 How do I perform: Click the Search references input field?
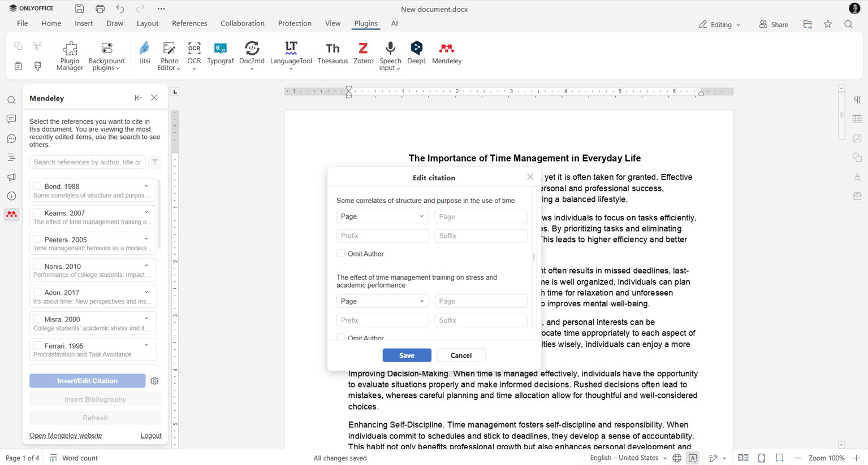tap(87, 162)
